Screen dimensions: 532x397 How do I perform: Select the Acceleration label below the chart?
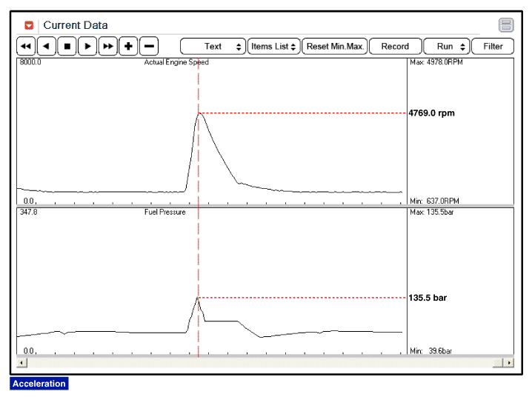click(x=39, y=384)
